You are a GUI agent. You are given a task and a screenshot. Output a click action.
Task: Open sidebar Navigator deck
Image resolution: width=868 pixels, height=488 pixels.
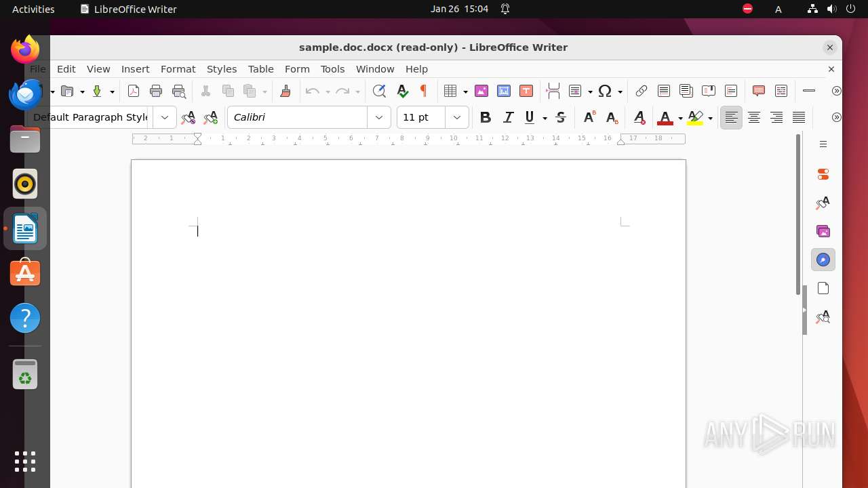(x=823, y=260)
